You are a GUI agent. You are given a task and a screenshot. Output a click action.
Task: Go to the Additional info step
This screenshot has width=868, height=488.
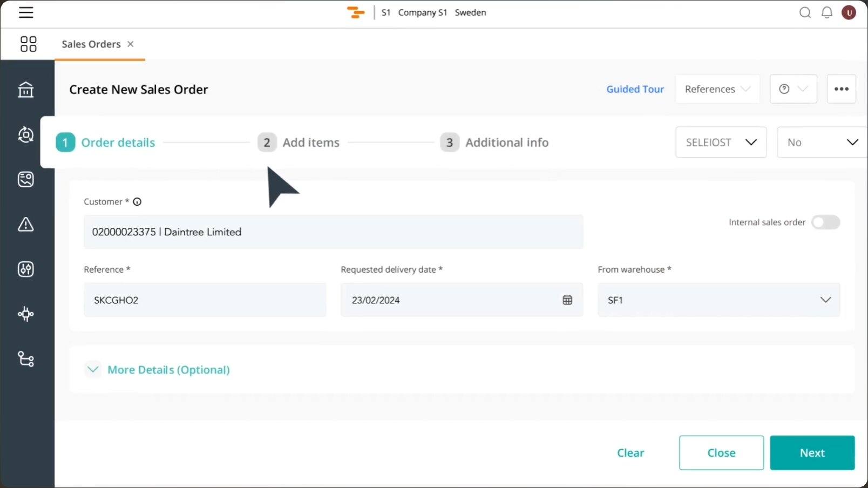click(494, 143)
